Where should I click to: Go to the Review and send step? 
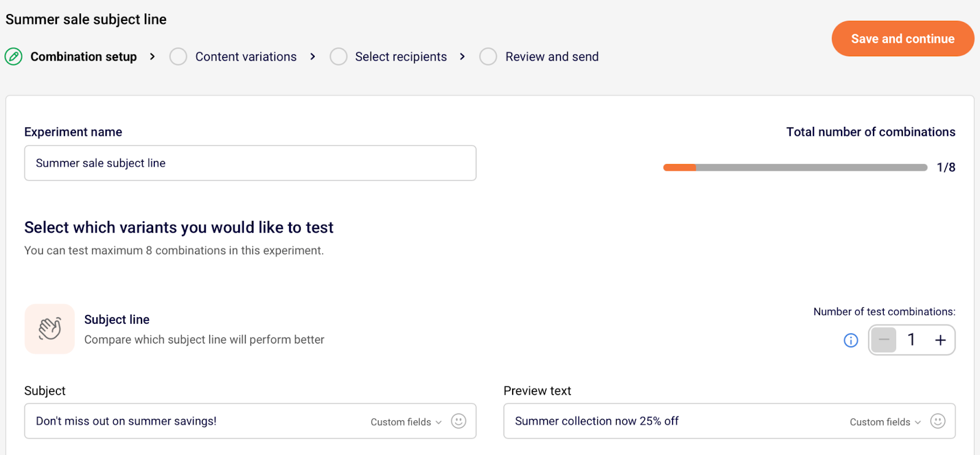tap(552, 57)
